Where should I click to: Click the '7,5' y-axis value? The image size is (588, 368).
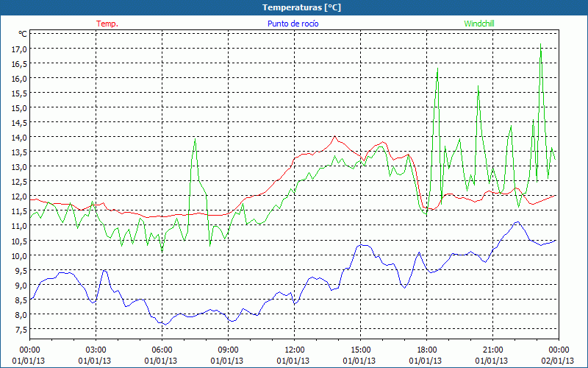[x=21, y=329]
